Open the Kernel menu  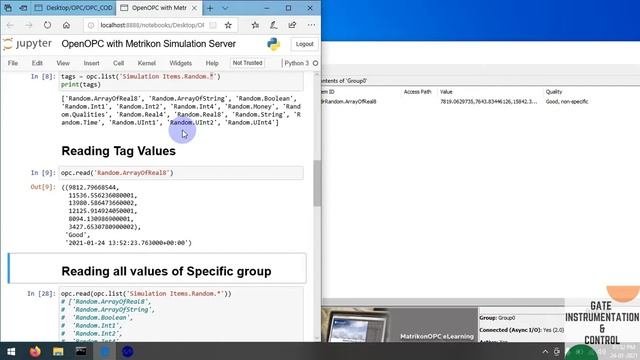pyautogui.click(x=147, y=63)
